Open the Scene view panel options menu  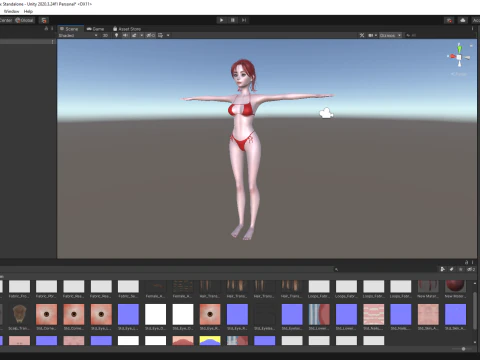(x=472, y=29)
